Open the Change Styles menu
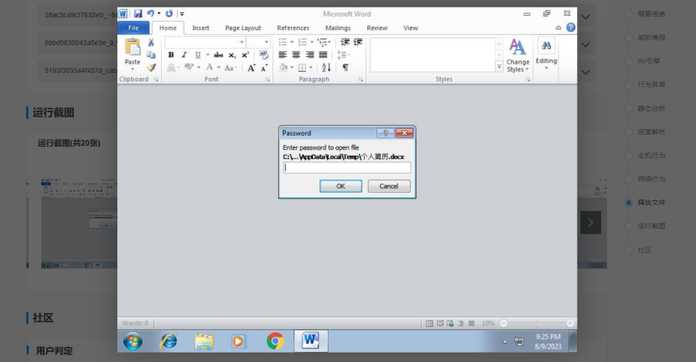This screenshot has height=362, width=696. (518, 55)
